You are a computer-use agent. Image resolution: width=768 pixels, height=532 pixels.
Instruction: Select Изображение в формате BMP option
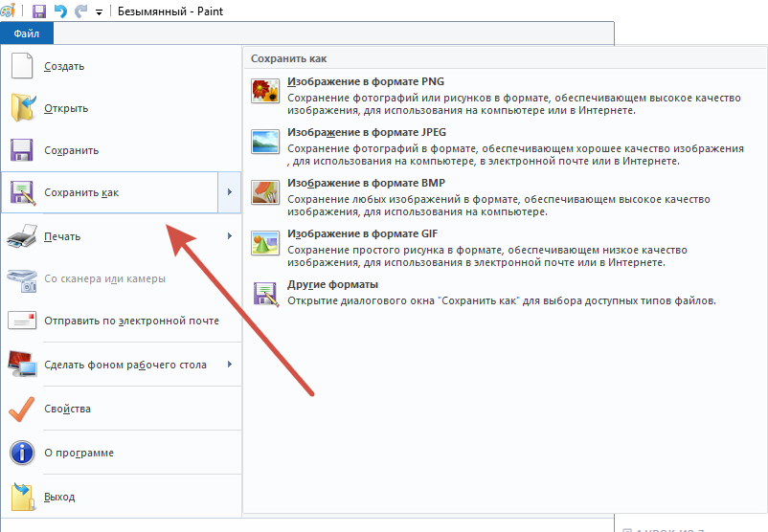coord(365,183)
